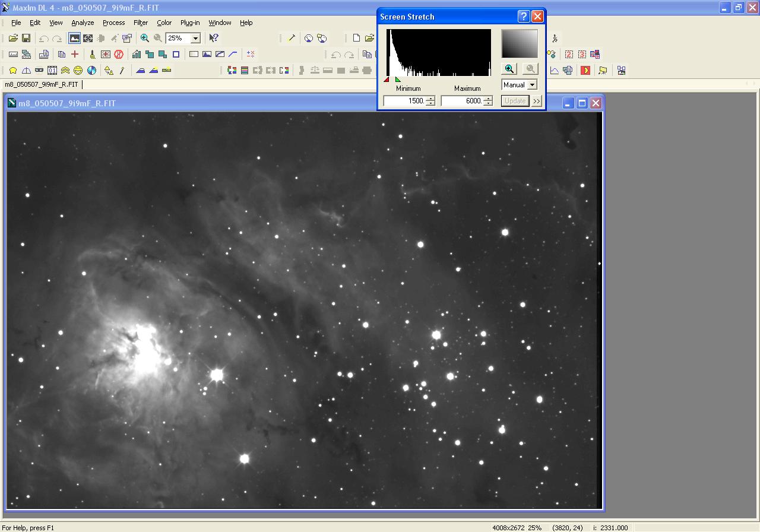The image size is (760, 532).
Task: Zoom in the Screen Stretch histogram
Action: pyautogui.click(x=509, y=69)
